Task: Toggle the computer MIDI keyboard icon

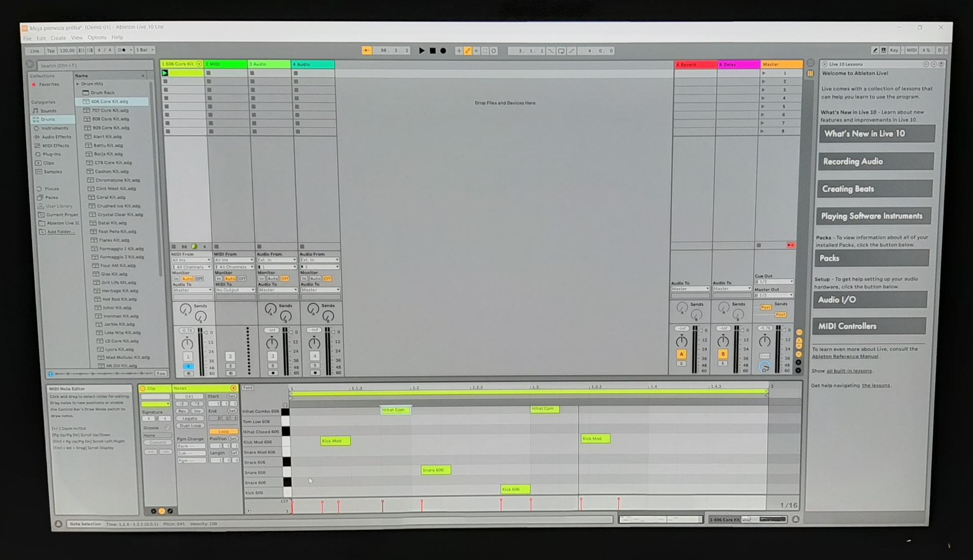Action: [x=884, y=50]
